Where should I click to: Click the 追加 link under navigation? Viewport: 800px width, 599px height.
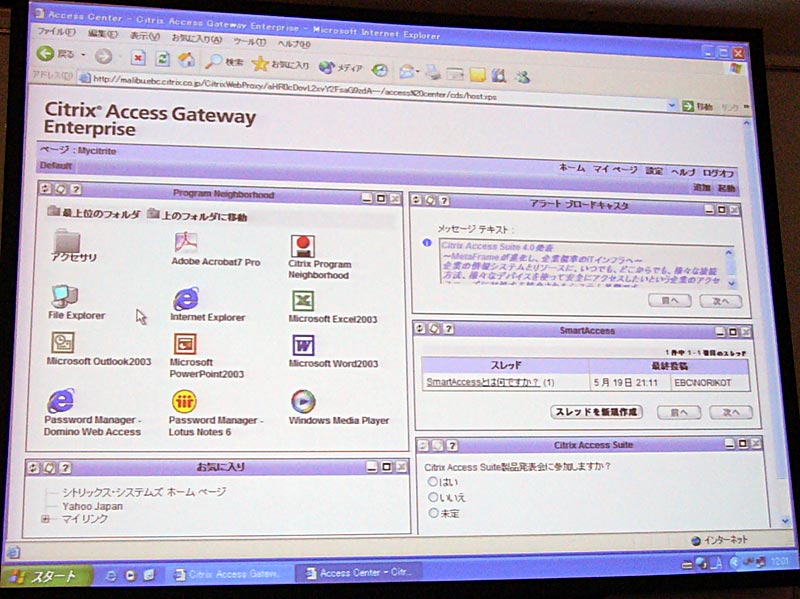(x=701, y=187)
